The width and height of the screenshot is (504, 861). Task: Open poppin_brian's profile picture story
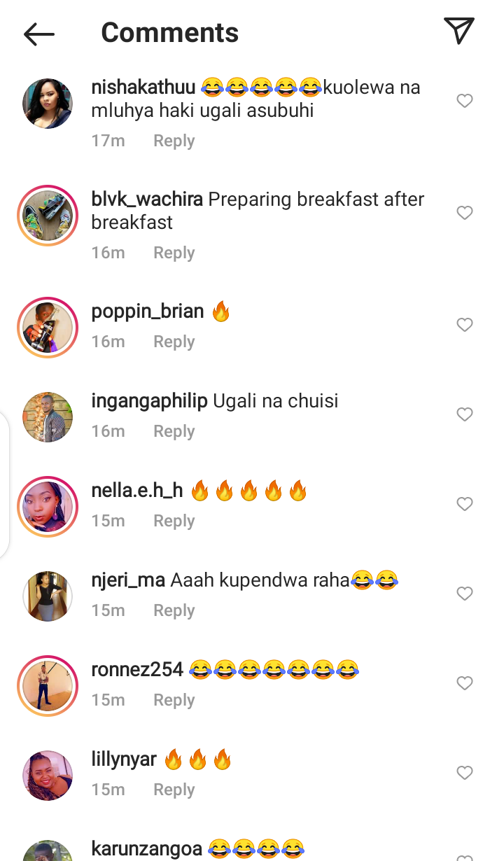(48, 328)
